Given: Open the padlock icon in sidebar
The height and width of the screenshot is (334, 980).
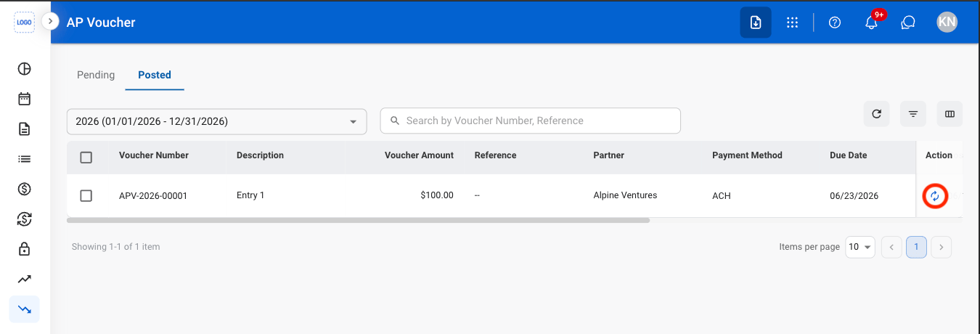Looking at the screenshot, I should [x=25, y=249].
